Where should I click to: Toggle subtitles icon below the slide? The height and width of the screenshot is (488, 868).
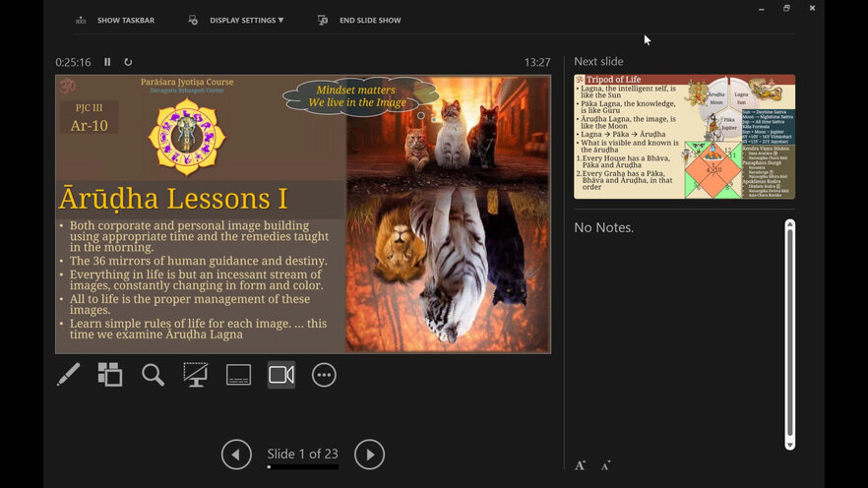pyautogui.click(x=238, y=375)
